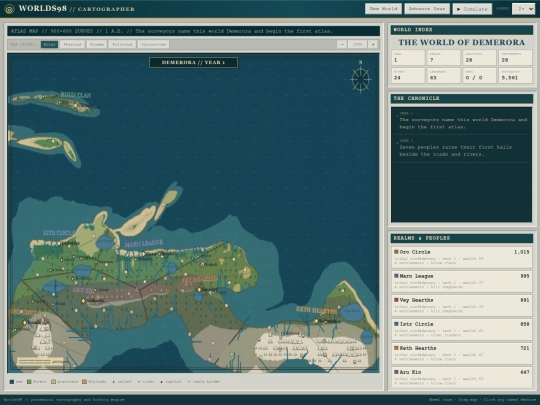Viewport: 540px width, 405px height.
Task: Click the 100% zoom level button
Action: click(357, 44)
